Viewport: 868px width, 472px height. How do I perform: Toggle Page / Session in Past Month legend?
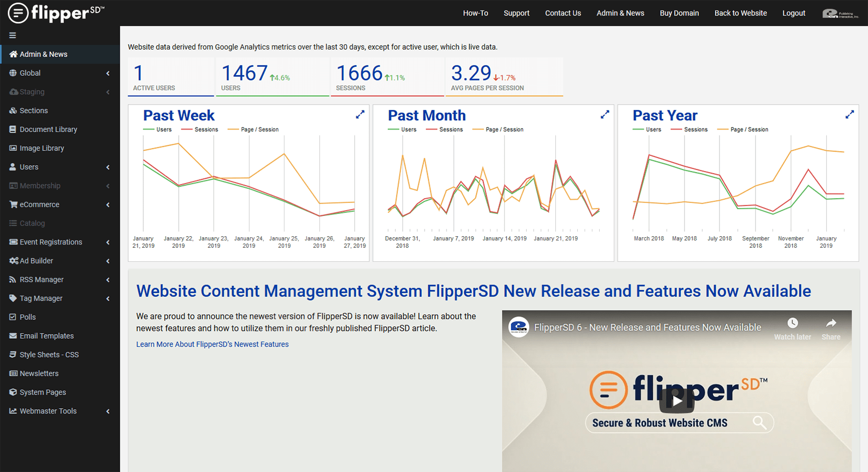point(498,130)
